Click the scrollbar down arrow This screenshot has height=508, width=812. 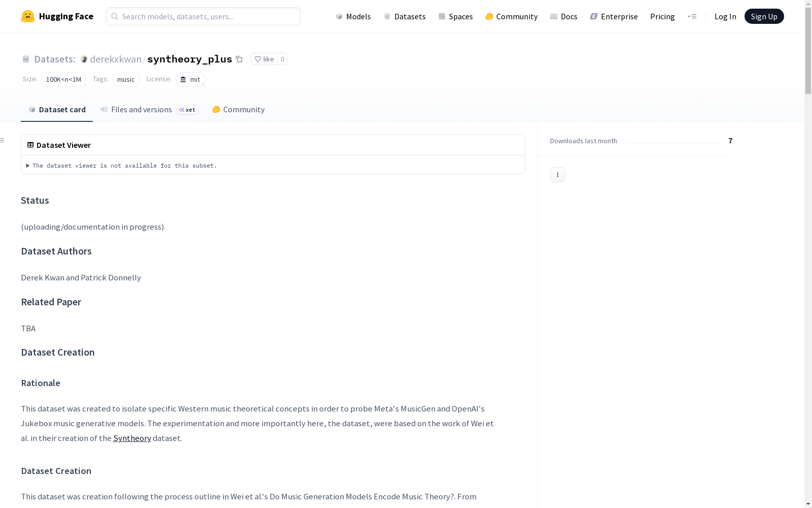point(808,504)
